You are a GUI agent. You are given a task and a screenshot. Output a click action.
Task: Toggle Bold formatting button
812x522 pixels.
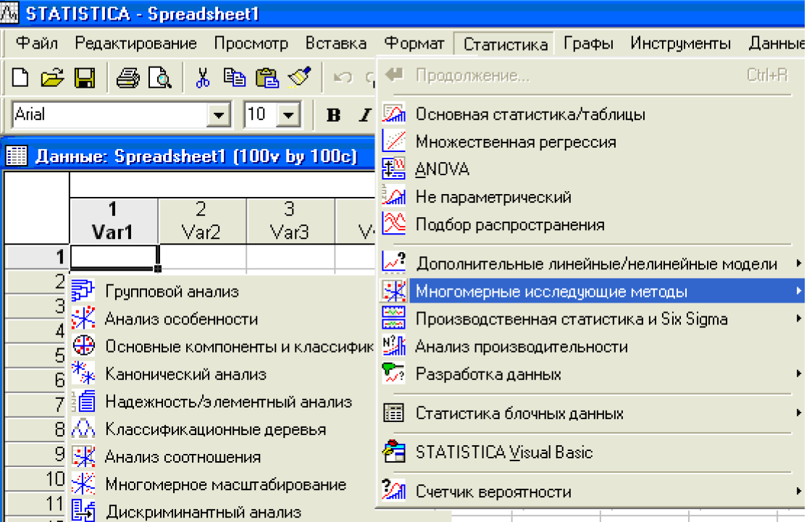click(x=333, y=114)
